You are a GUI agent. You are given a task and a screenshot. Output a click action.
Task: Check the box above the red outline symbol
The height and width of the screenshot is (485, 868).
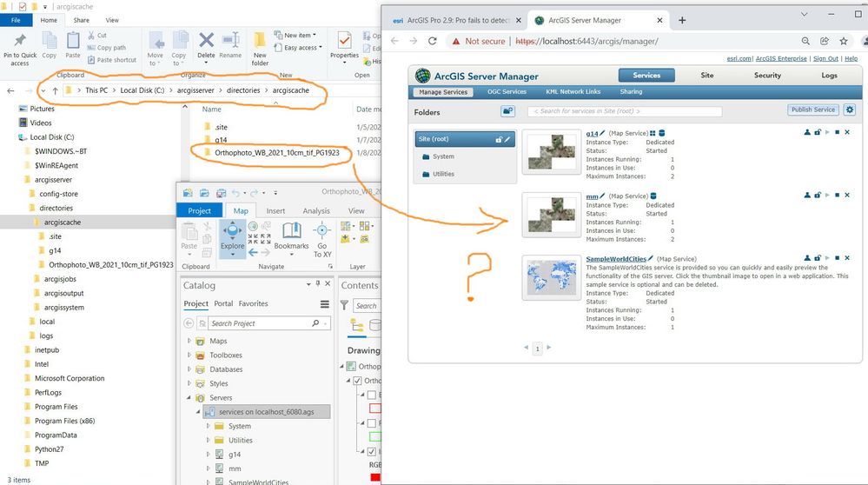pos(372,395)
